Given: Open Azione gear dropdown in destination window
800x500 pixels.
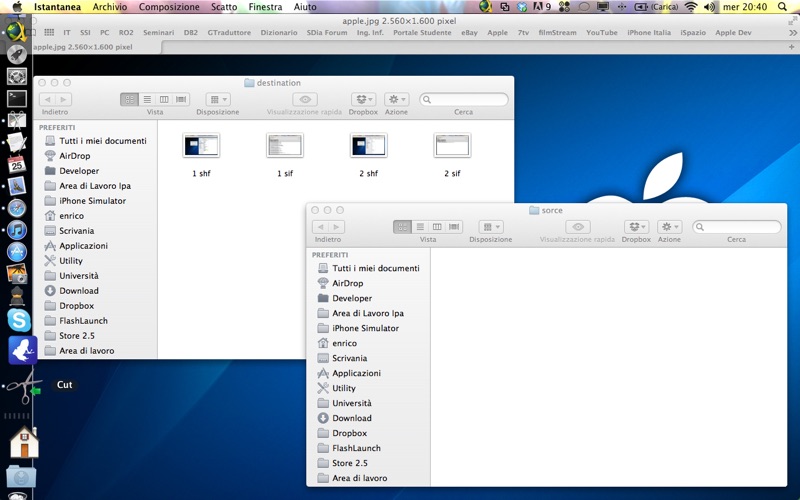Looking at the screenshot, I should (x=396, y=99).
